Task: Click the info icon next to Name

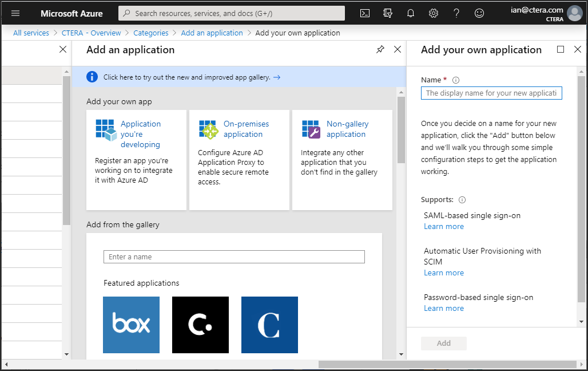Action: pyautogui.click(x=456, y=80)
